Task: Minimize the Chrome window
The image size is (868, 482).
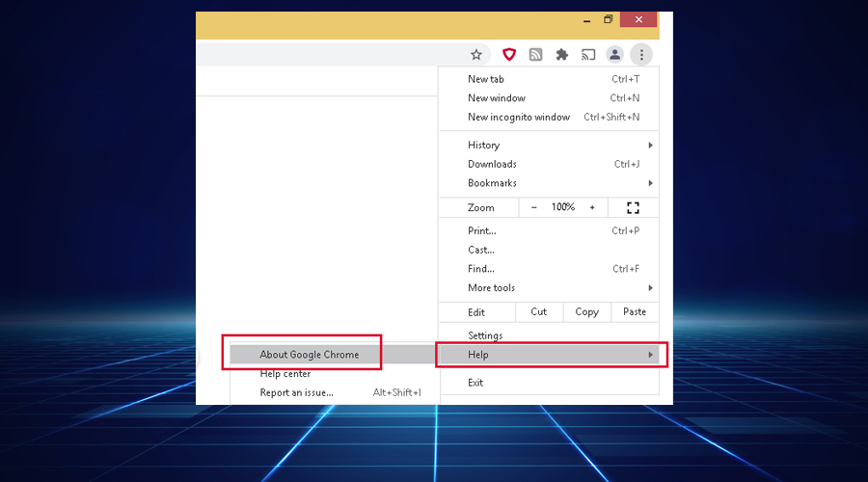Action: [x=586, y=20]
